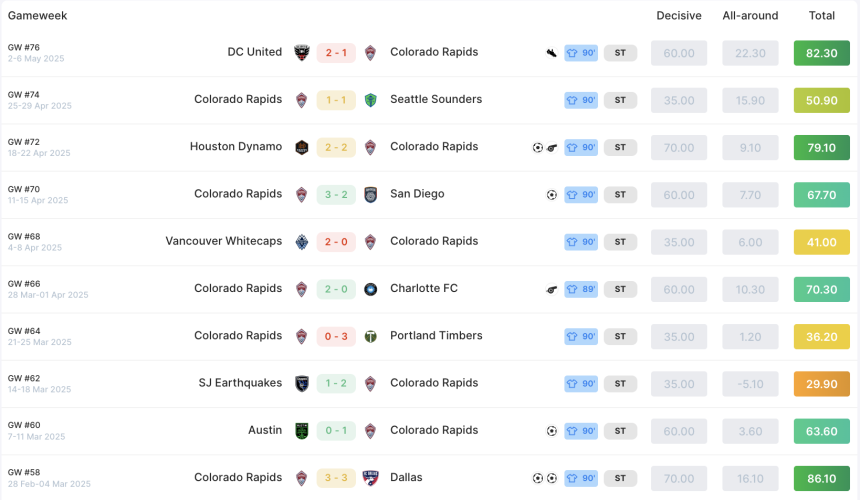Open the 2 - 1 score for DC United match
860x500 pixels.
coord(336,53)
